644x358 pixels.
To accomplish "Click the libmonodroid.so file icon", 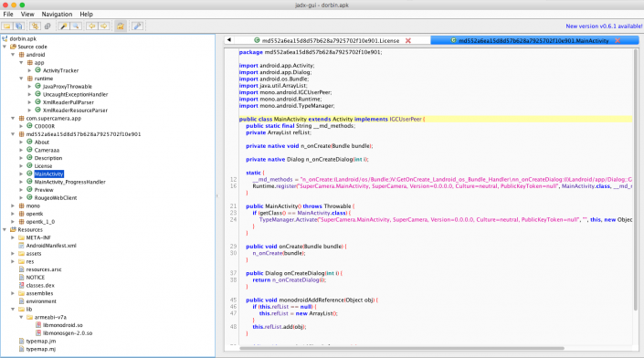I will [38, 325].
